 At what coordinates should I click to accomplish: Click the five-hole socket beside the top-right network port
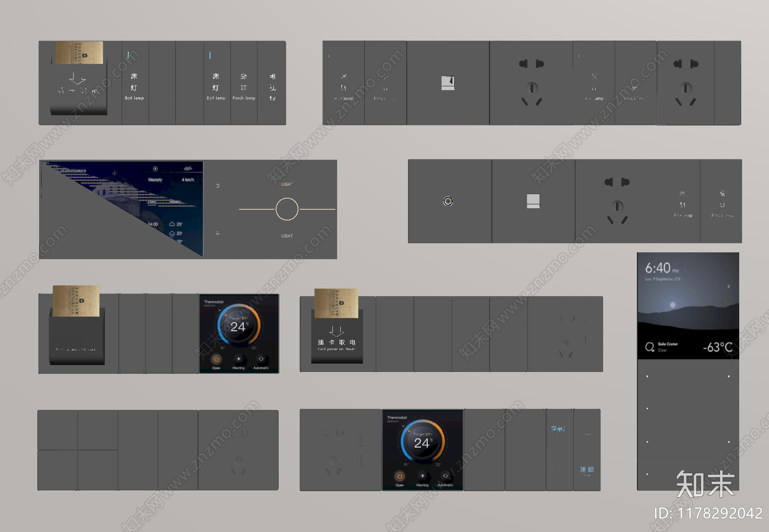(532, 83)
